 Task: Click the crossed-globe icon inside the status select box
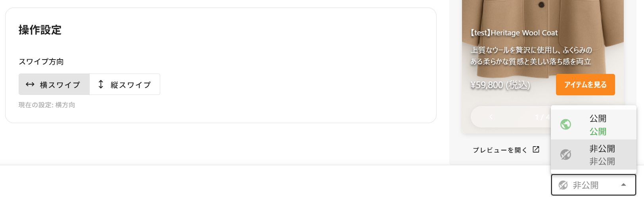[x=563, y=185]
